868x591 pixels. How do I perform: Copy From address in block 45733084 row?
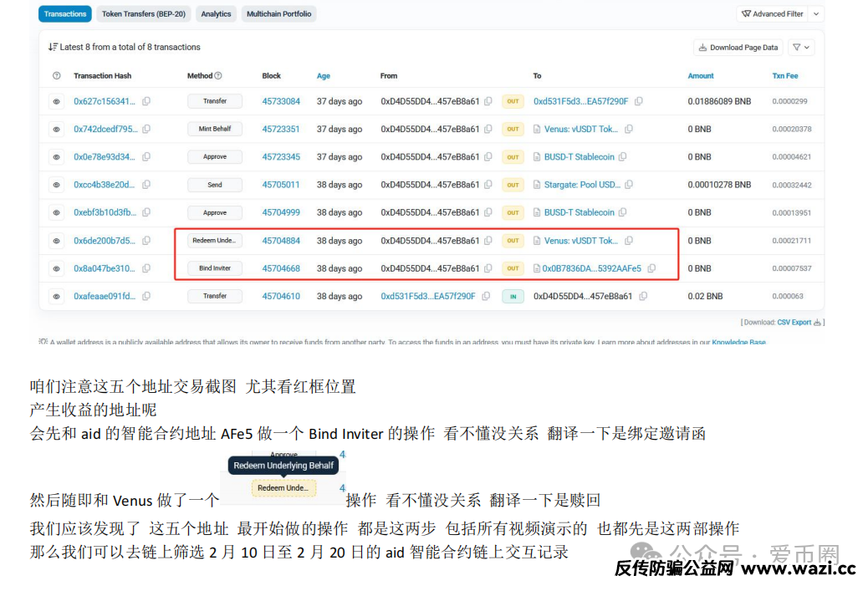coord(488,101)
